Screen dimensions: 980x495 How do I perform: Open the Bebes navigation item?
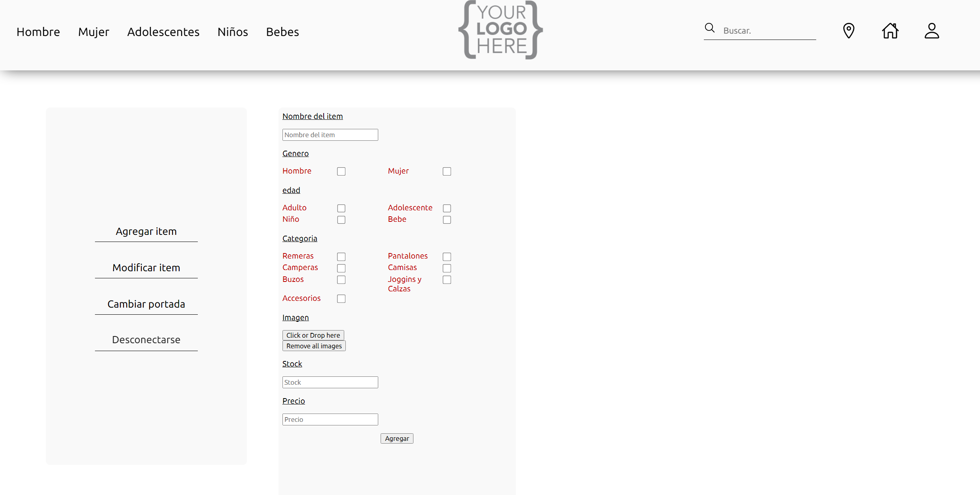pos(282,32)
